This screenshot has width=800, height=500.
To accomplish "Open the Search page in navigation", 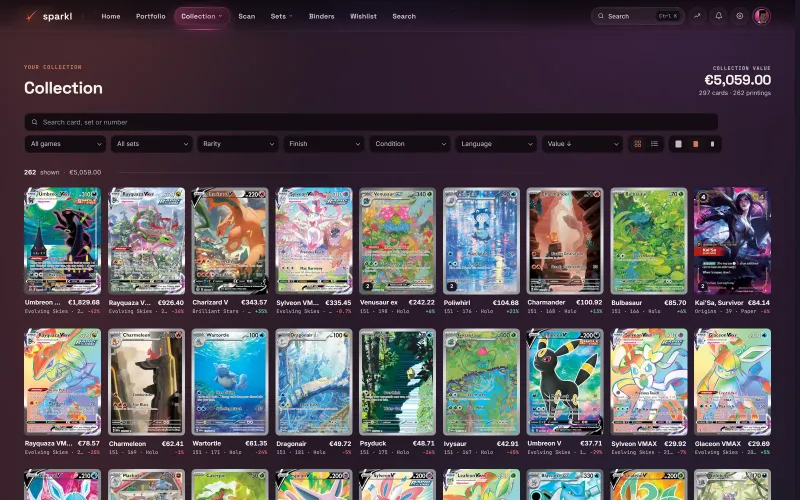I will pos(404,16).
